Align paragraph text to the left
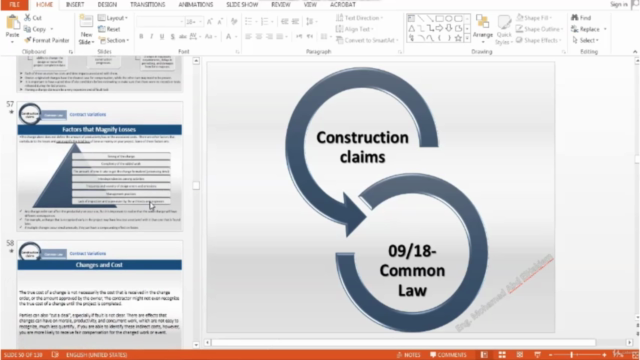 coord(248,36)
